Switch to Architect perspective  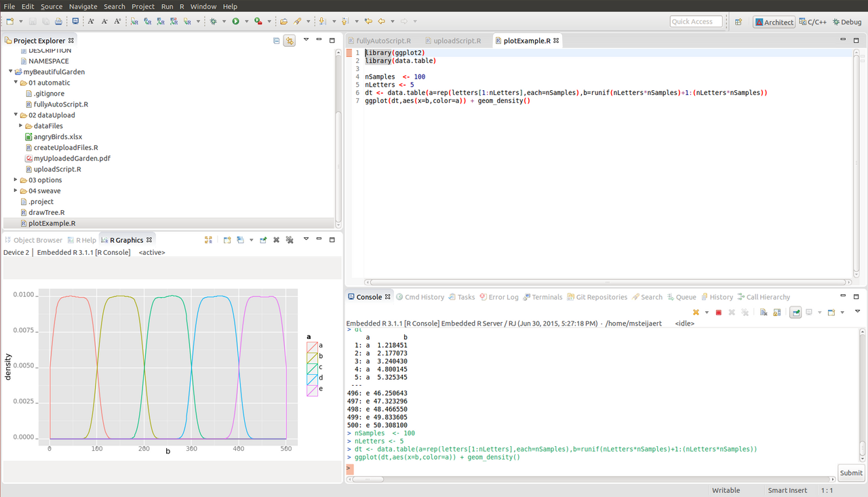(774, 22)
